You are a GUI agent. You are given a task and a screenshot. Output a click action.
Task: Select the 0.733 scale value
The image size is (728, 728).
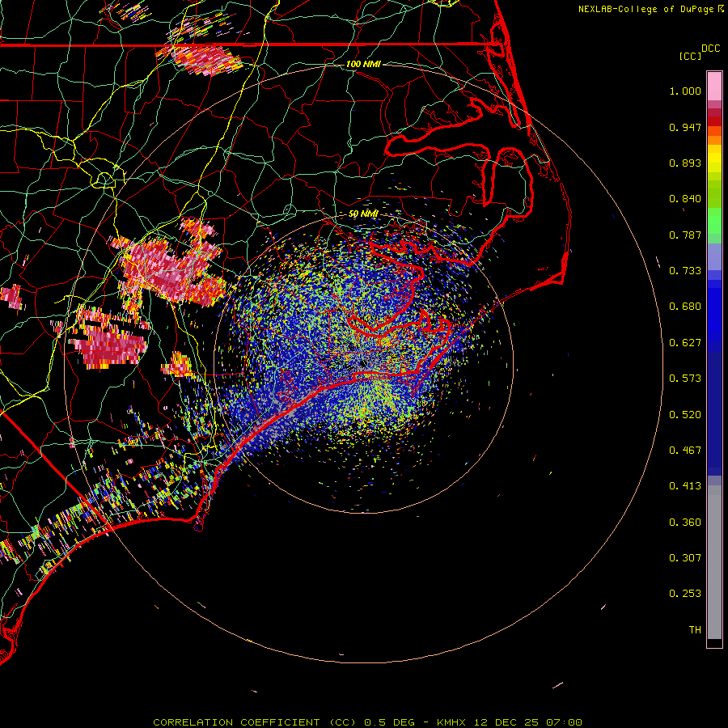(685, 271)
